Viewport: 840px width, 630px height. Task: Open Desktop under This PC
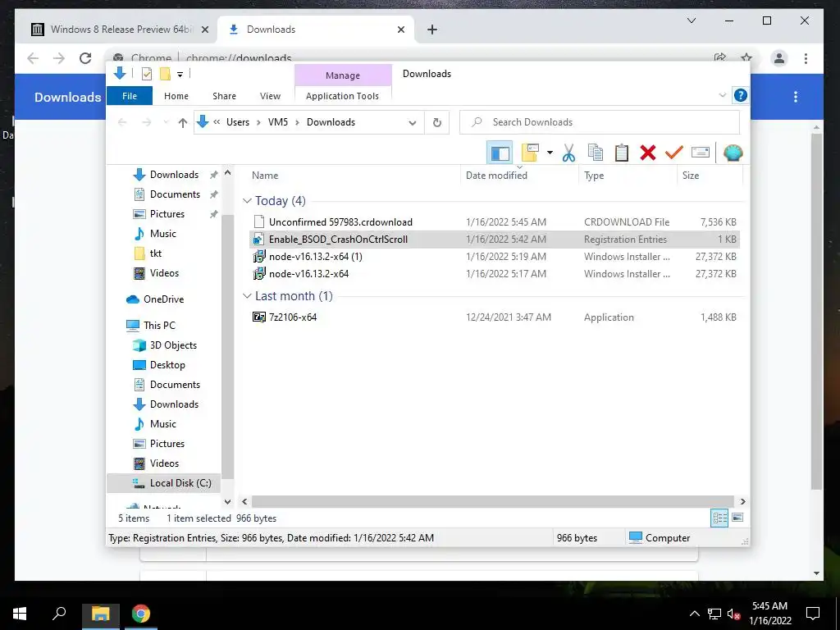click(x=167, y=365)
